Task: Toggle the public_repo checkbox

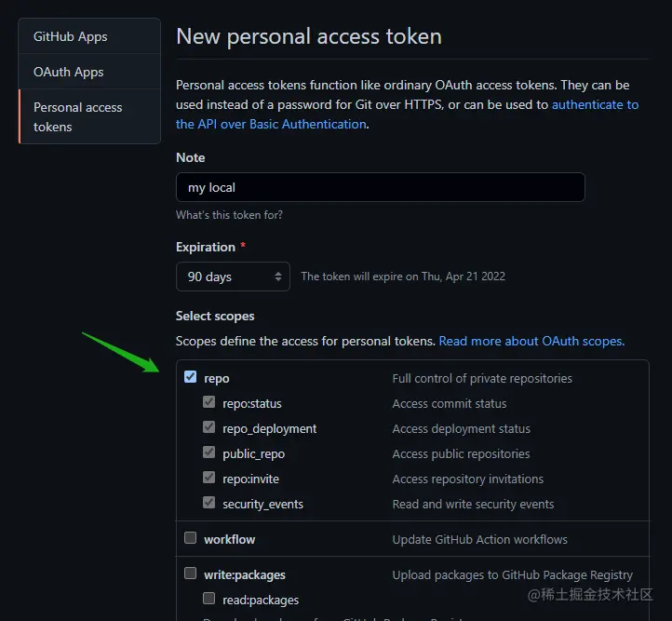Action: tap(209, 453)
